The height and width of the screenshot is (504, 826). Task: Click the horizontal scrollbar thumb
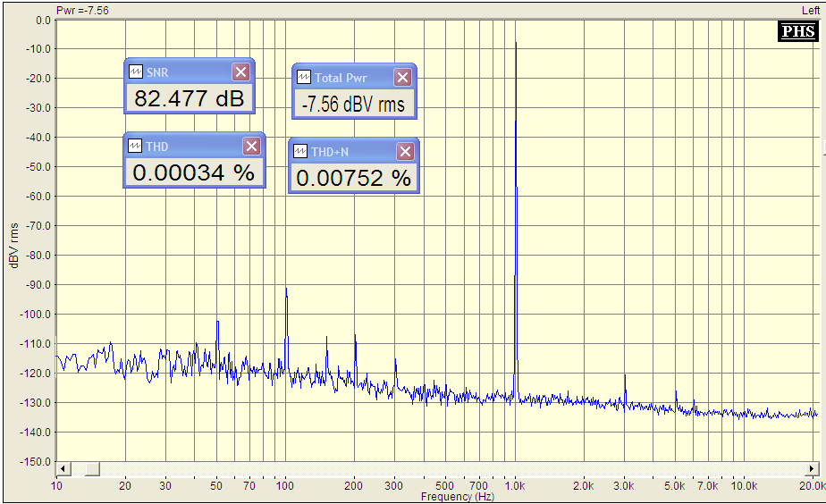92,469
